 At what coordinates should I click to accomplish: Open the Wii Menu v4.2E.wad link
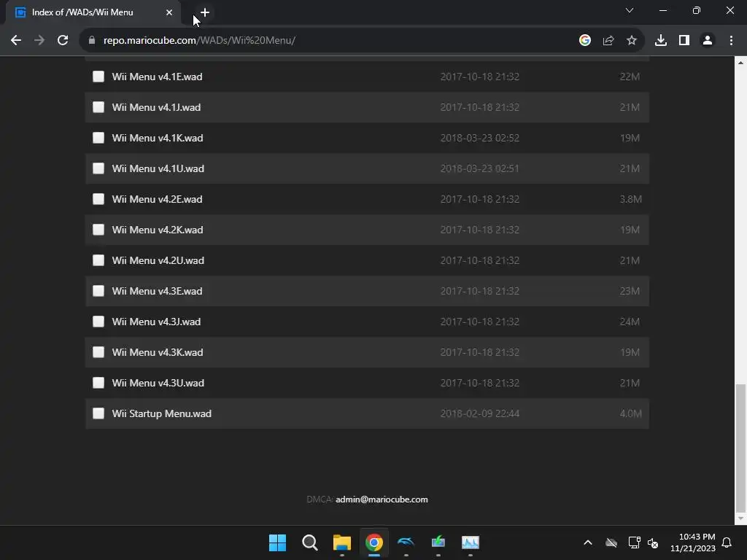click(158, 199)
